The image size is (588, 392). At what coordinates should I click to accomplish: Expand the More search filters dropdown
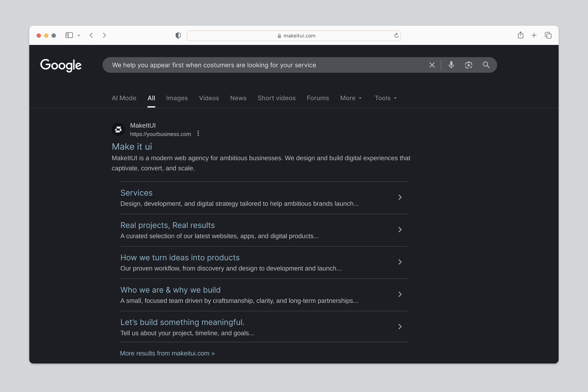[351, 98]
